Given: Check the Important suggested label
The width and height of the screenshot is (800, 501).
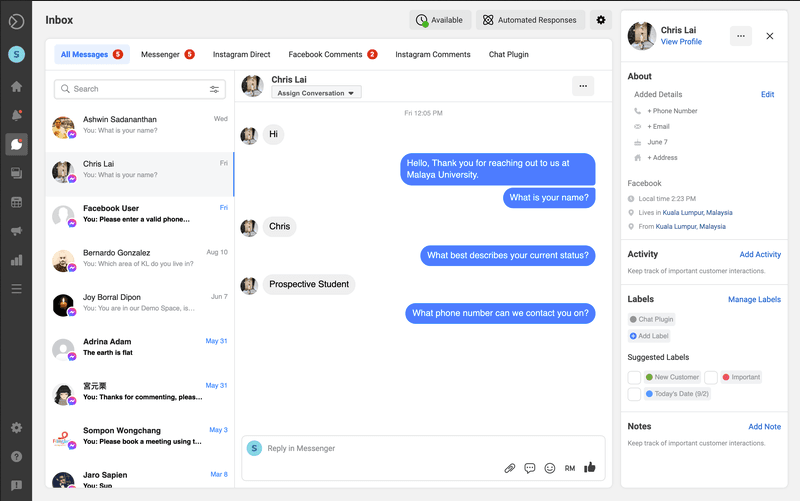Looking at the screenshot, I should 711,377.
